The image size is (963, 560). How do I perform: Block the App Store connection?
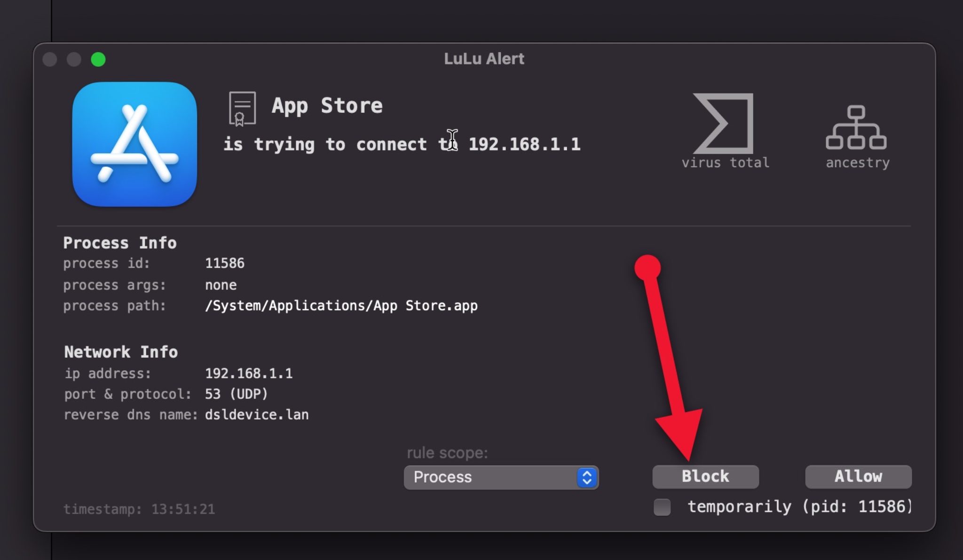(705, 476)
